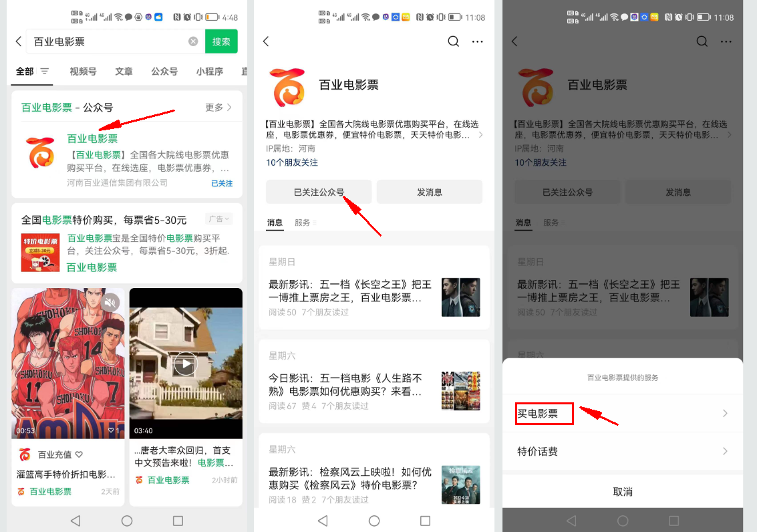
Task: Android recents button on middle phone screen
Action: 426,521
